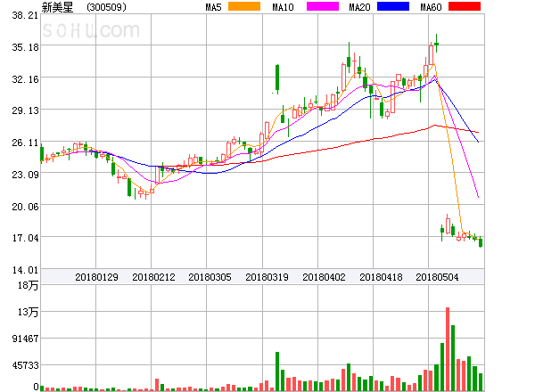Click the isolated green candlestick above 20180319
The image size is (535, 392).
277,79
